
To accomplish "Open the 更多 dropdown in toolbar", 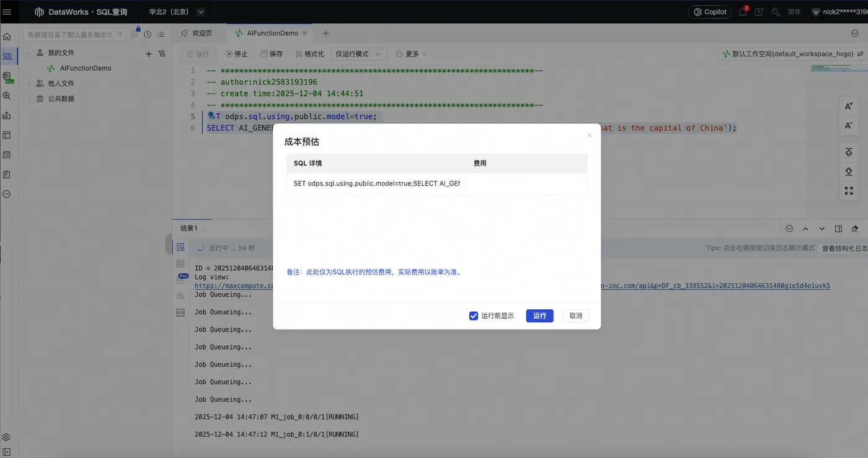I will pos(412,54).
